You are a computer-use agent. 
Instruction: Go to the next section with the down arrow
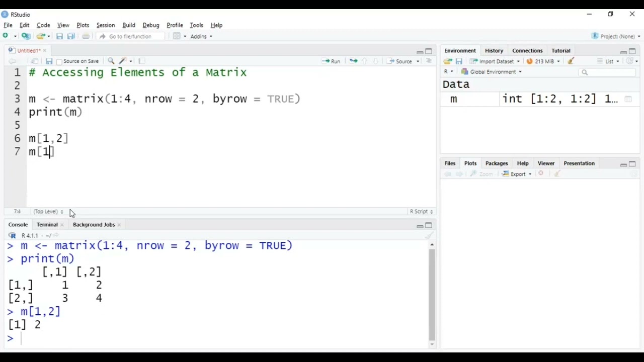tap(375, 61)
